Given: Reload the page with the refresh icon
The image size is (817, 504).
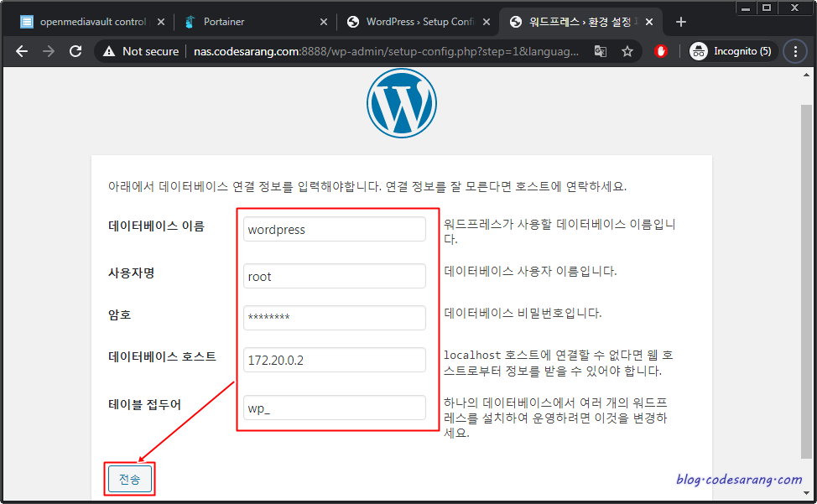Looking at the screenshot, I should 75,51.
